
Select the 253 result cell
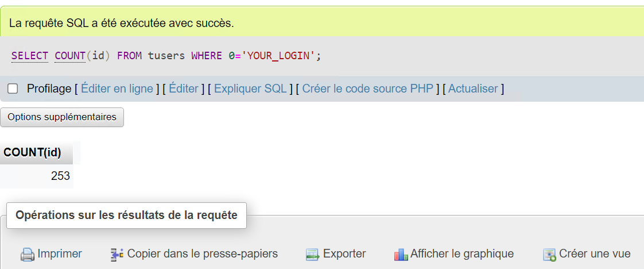[x=37, y=176]
